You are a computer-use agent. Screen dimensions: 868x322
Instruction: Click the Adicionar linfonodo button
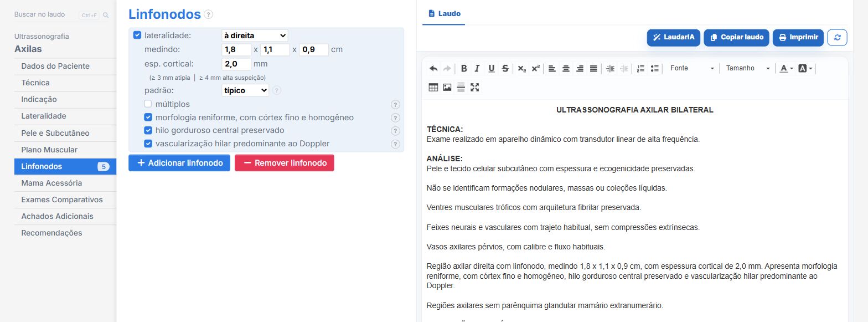[x=179, y=163]
